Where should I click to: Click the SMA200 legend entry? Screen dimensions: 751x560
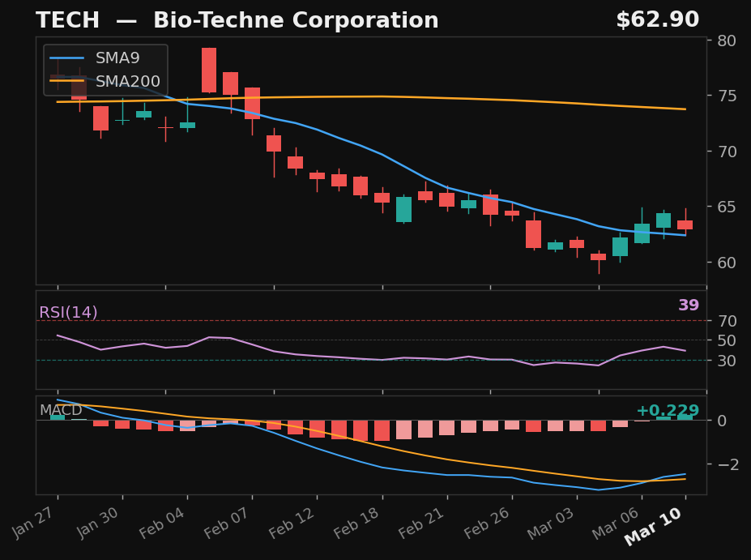(x=105, y=81)
